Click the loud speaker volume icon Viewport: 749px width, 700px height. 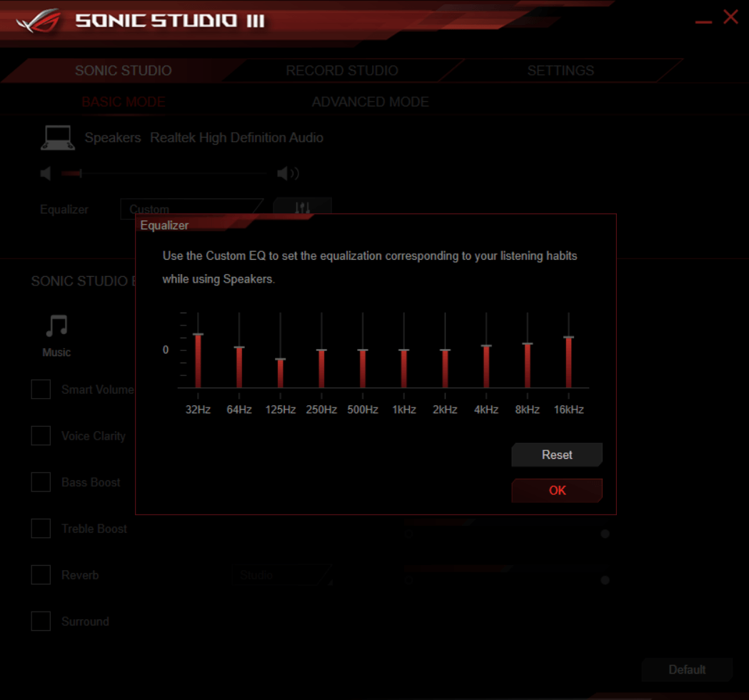288,173
